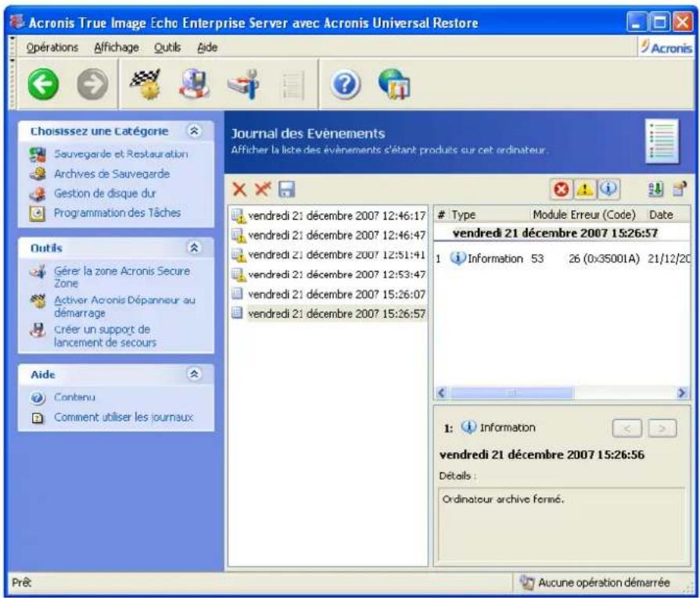Open Programmation des Tâches link
700x598 pixels.
[x=117, y=213]
